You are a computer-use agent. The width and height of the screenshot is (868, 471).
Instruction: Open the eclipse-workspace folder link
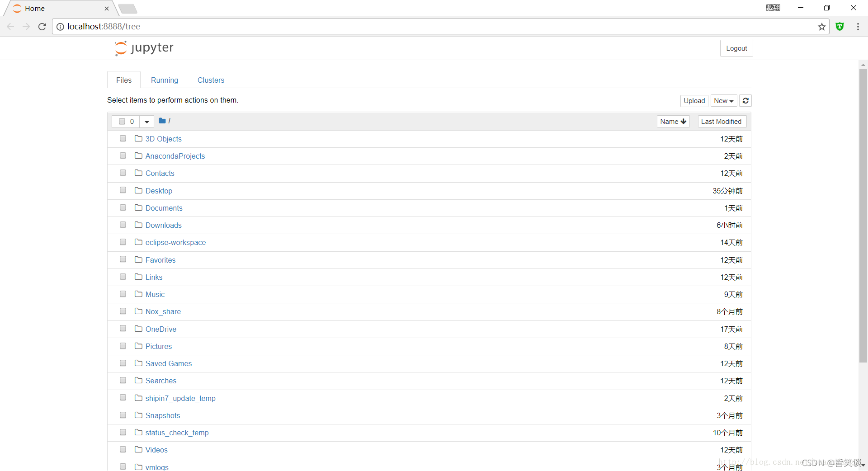pos(175,242)
